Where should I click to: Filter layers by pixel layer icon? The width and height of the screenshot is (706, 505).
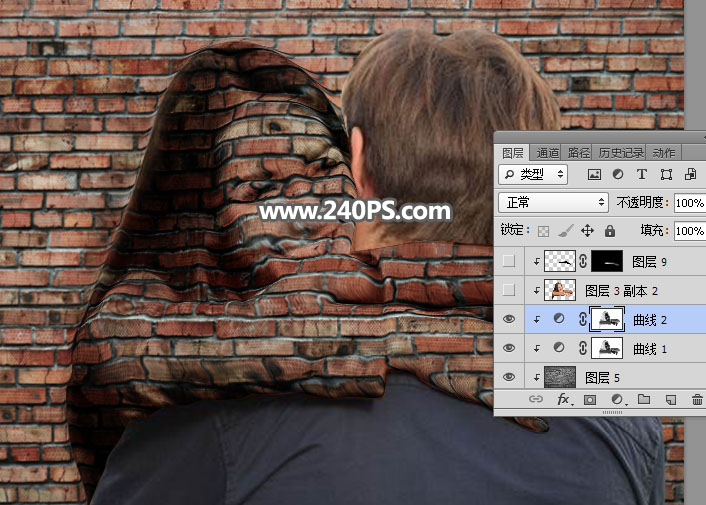pyautogui.click(x=594, y=175)
